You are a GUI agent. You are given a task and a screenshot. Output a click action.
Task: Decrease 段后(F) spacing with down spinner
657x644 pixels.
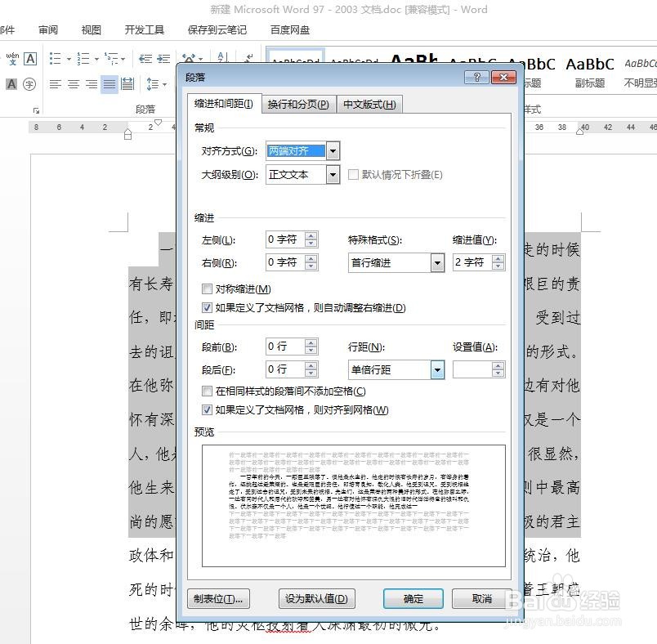point(311,373)
